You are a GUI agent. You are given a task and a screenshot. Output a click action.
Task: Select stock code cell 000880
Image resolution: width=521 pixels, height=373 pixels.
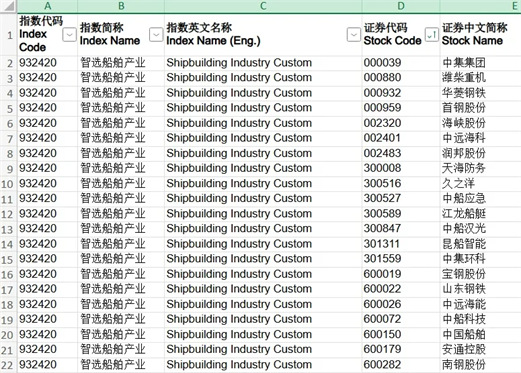401,78
